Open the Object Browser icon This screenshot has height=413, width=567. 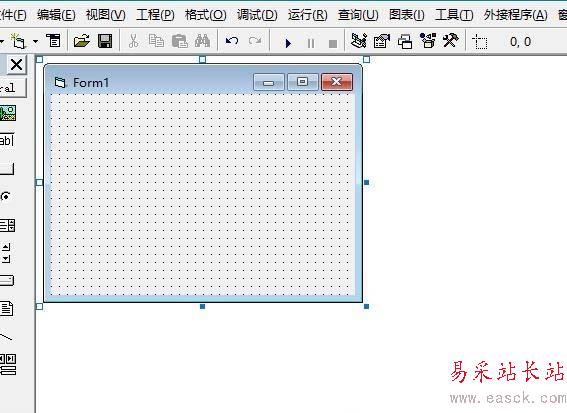coord(428,41)
